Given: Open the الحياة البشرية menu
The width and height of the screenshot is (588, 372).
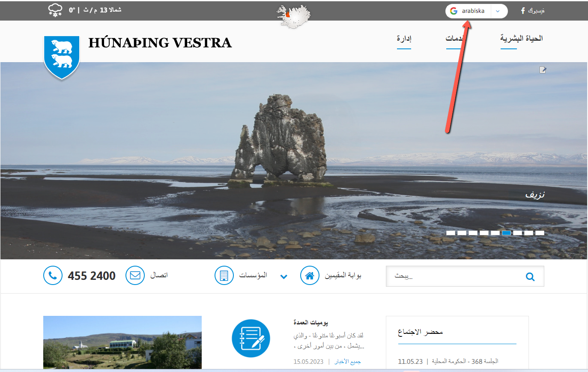Looking at the screenshot, I should pos(521,39).
